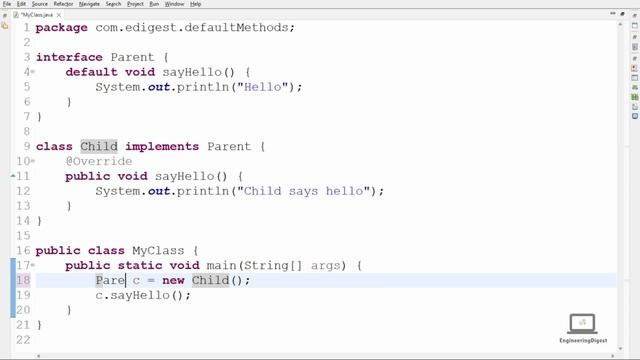Image resolution: width=640 pixels, height=360 pixels.
Task: Select the MyClass.java editor tab
Action: 37,15
